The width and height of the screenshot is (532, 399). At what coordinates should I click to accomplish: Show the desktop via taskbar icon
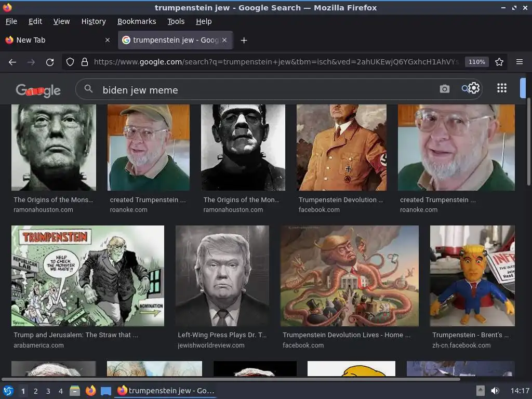[106, 391]
